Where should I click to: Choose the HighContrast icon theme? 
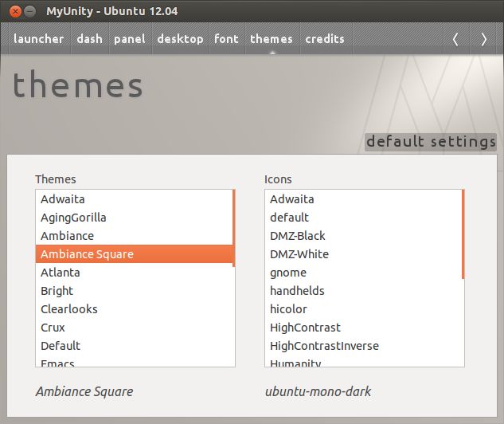[x=363, y=328]
